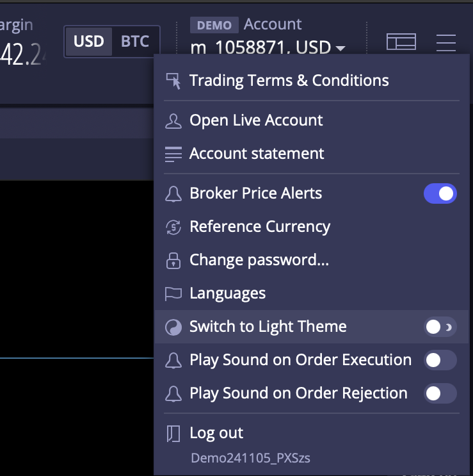Select the USD currency option

click(89, 41)
